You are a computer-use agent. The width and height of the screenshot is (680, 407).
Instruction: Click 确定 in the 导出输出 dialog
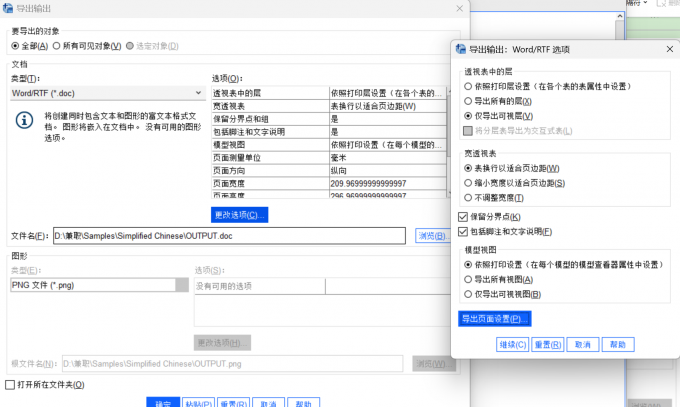(163, 402)
